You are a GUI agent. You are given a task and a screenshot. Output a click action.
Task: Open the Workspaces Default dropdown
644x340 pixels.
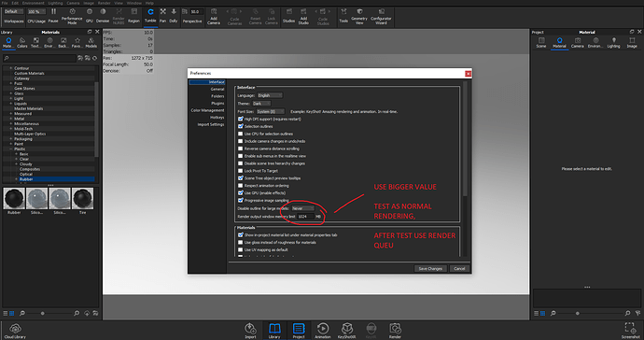click(x=14, y=11)
